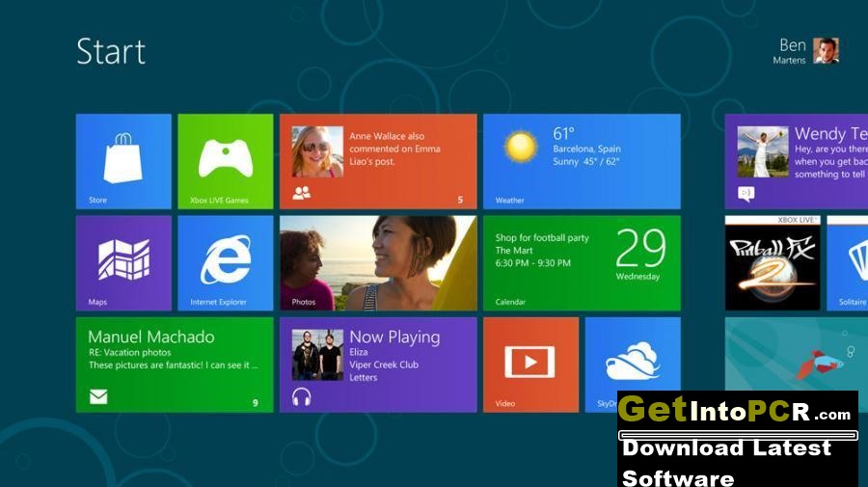The height and width of the screenshot is (487, 868).
Task: Click Ben Martens user account picture
Action: click(826, 51)
